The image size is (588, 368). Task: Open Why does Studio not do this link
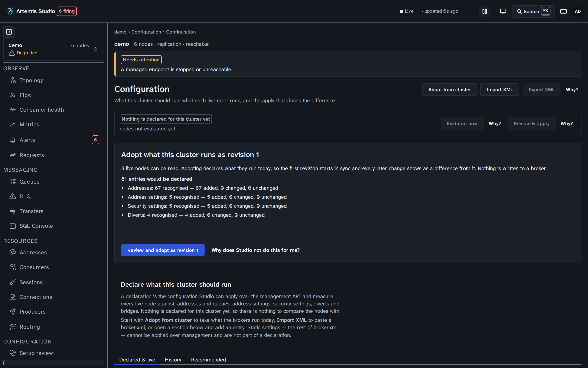[255, 250]
